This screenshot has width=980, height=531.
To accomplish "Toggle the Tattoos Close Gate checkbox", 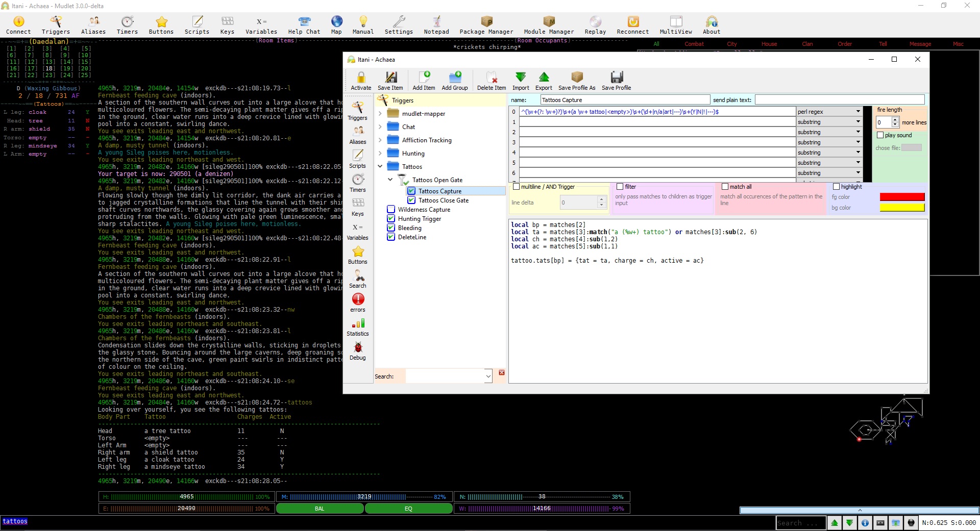I will click(411, 200).
